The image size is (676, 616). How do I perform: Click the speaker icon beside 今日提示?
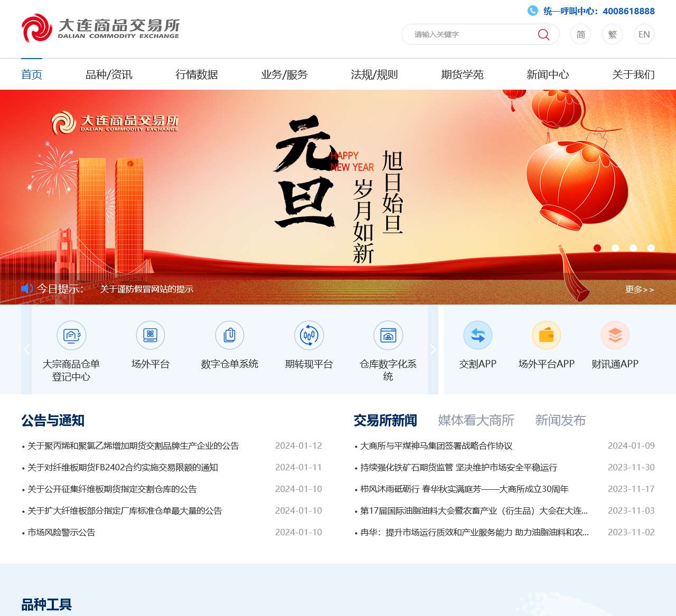(27, 288)
